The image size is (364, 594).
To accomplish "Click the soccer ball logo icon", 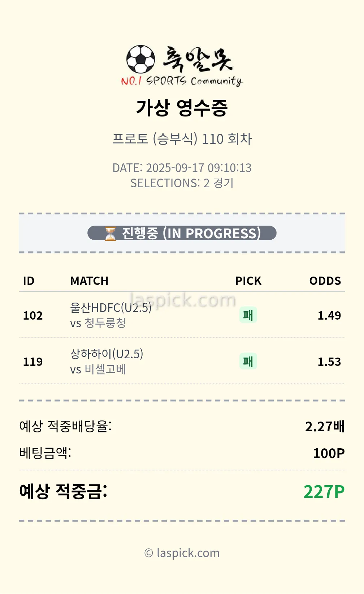I will (140, 59).
